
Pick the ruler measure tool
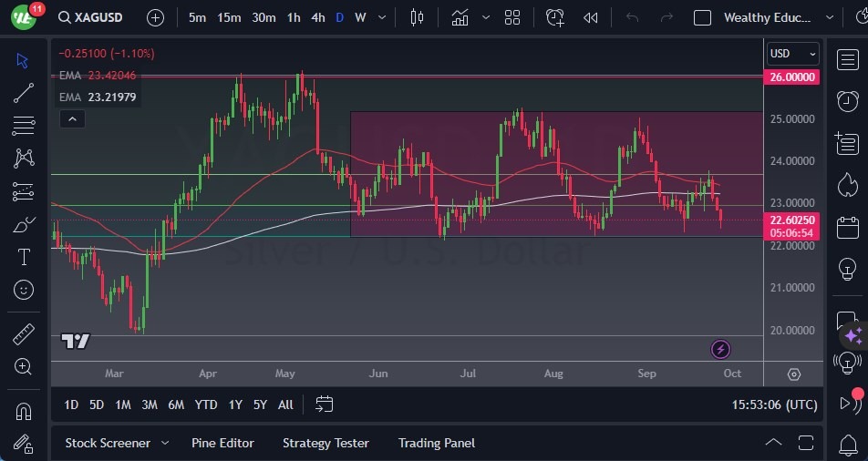[24, 333]
